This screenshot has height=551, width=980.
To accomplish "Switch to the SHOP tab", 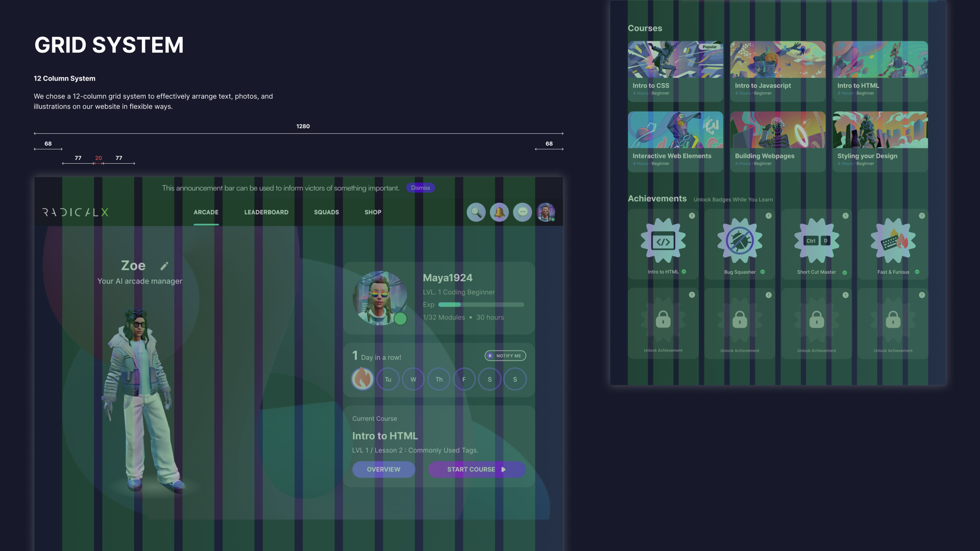I will [373, 212].
